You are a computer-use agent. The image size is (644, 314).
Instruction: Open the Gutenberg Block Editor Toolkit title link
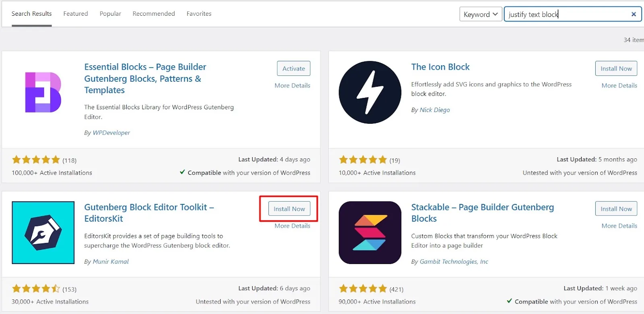coord(149,213)
